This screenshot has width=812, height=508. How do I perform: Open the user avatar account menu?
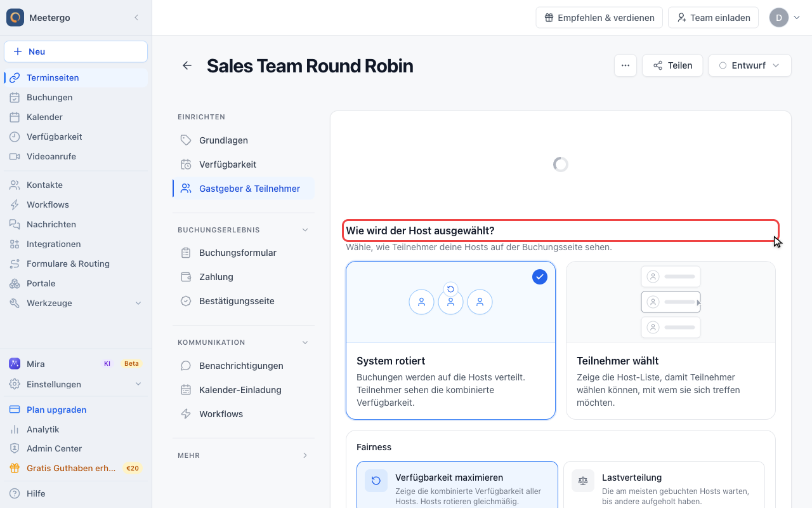pos(785,18)
